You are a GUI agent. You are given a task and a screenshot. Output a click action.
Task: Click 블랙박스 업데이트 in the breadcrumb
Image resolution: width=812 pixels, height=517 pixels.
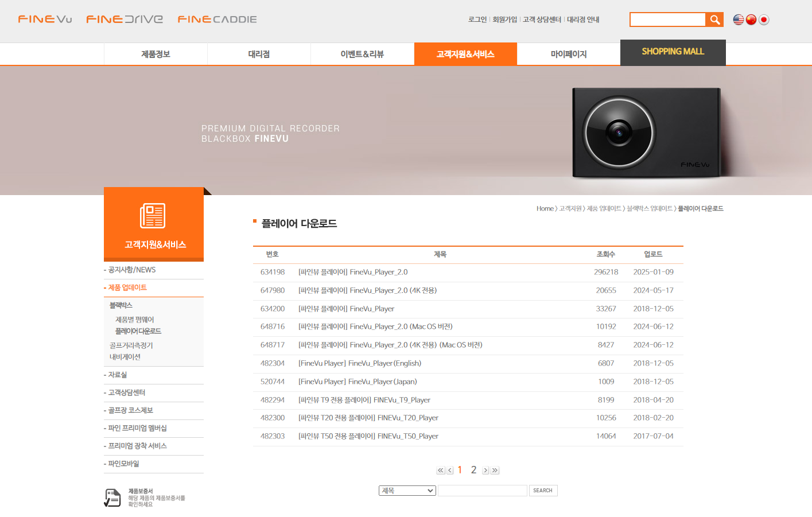coord(650,208)
